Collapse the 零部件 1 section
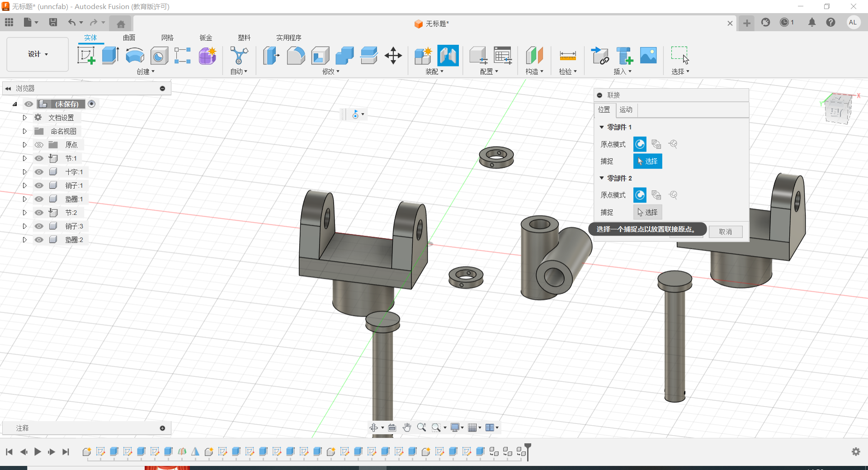 tap(602, 127)
